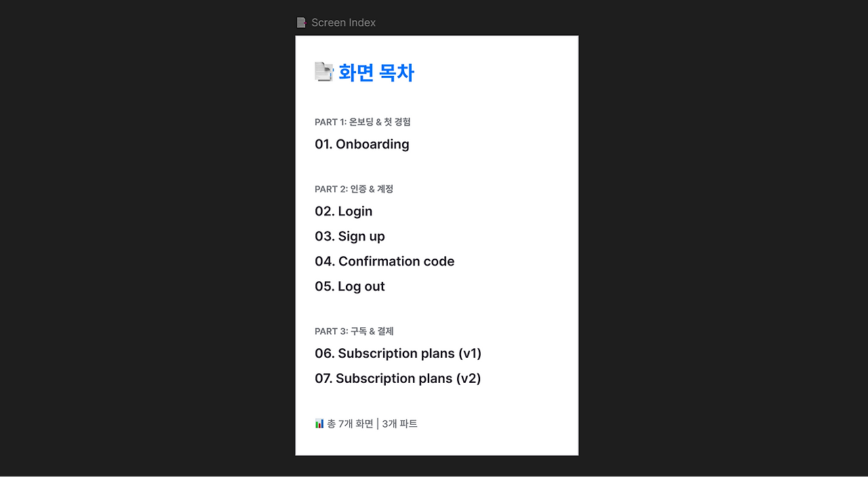The width and height of the screenshot is (868, 477).
Task: Select the Screen Index frame label
Action: point(343,22)
